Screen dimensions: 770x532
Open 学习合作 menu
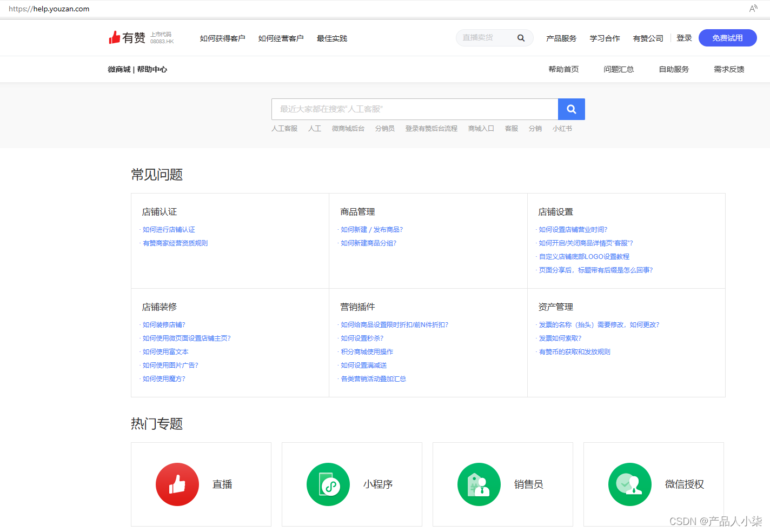(x=605, y=38)
